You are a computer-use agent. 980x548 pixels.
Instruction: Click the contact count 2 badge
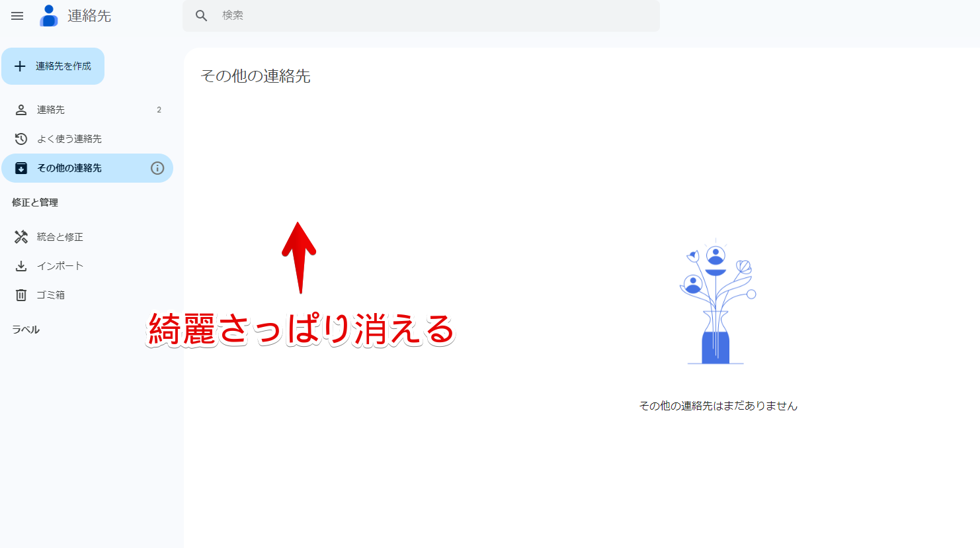159,110
